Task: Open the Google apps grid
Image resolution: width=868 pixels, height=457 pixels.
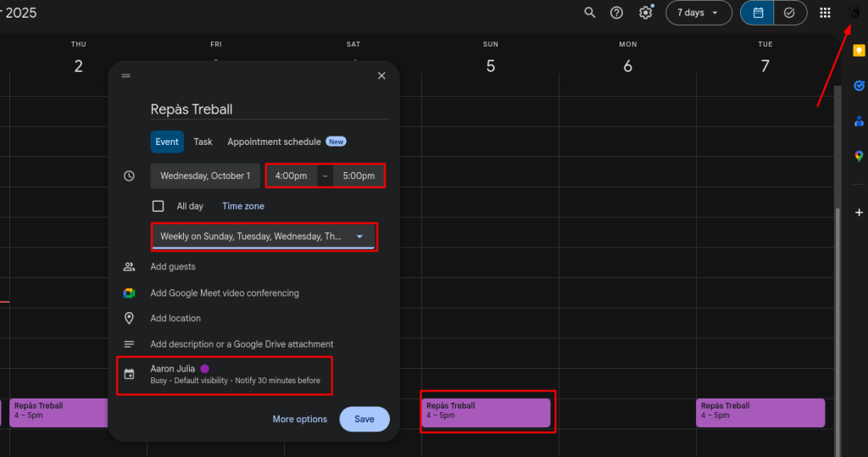Action: (x=825, y=13)
